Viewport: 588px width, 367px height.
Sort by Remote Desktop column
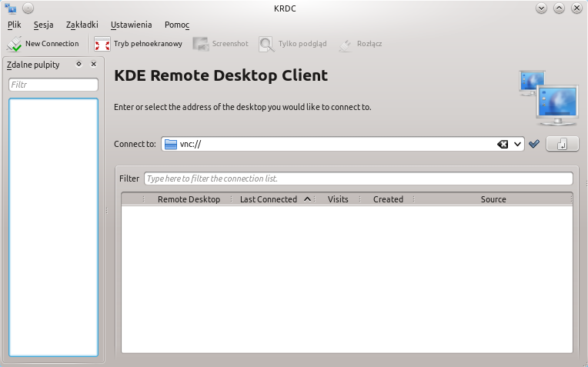[189, 199]
